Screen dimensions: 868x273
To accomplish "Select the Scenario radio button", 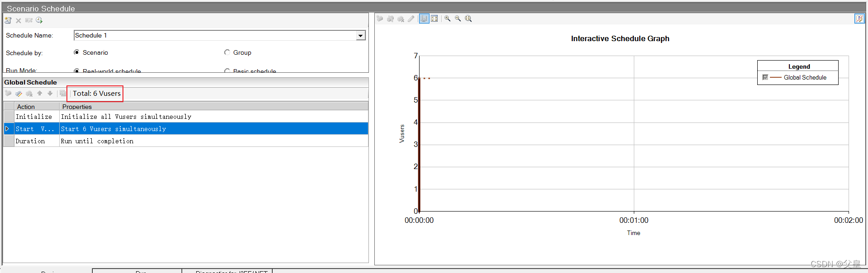I will point(76,52).
